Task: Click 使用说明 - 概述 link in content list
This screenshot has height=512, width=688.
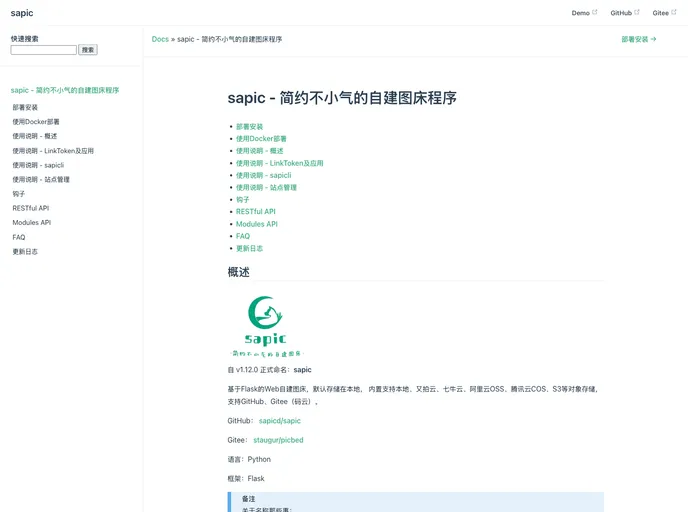Action: coord(260,151)
